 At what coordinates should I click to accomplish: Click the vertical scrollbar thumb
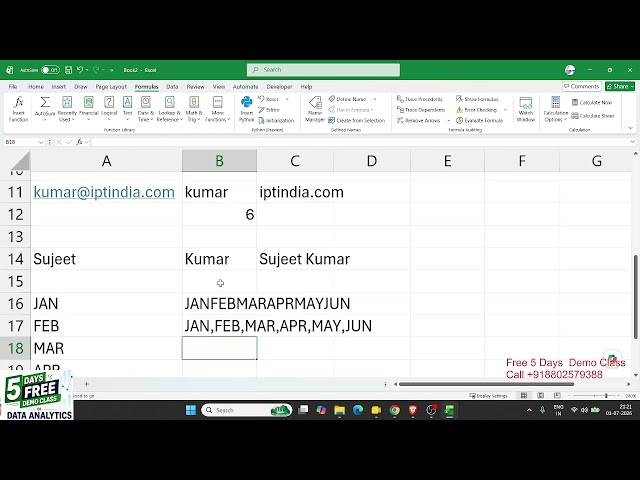click(636, 297)
